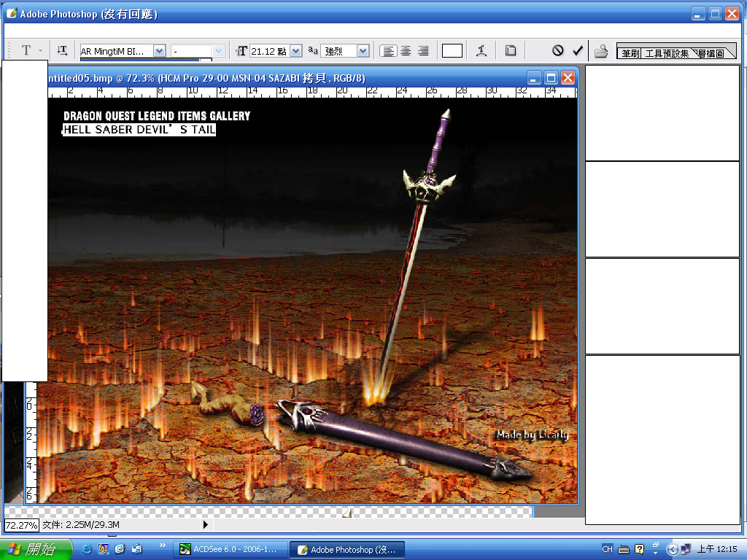
Task: Switch to the 工具預設集 palette tab
Action: pos(666,53)
